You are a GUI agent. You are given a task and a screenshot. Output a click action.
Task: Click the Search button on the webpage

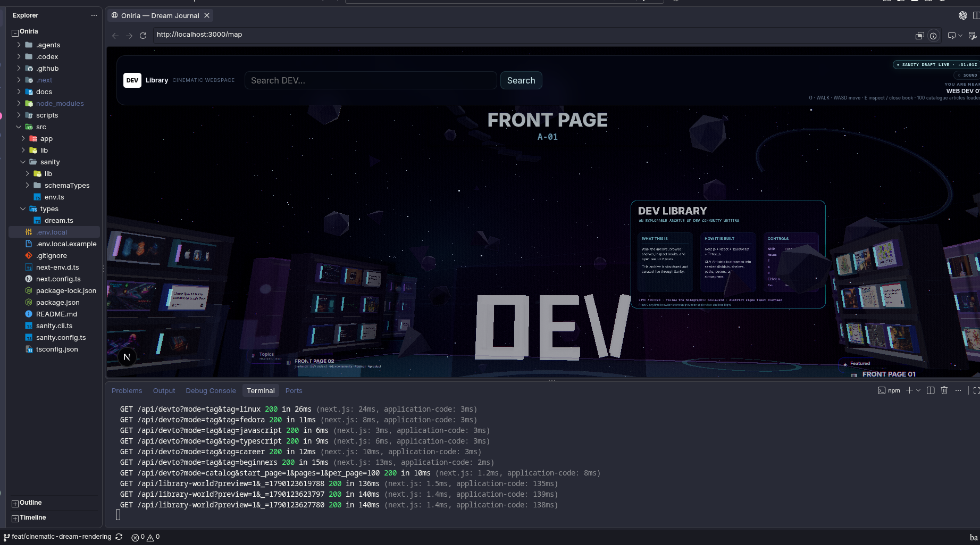[x=521, y=81]
